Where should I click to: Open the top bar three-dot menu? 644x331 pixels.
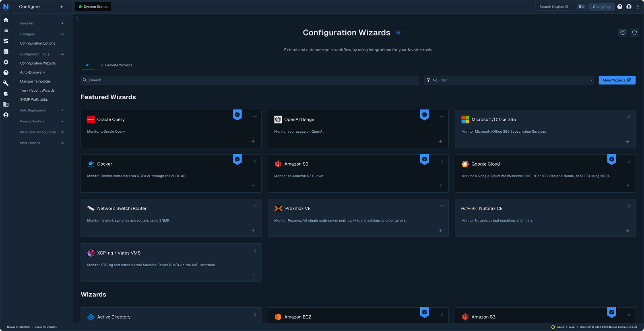click(638, 7)
